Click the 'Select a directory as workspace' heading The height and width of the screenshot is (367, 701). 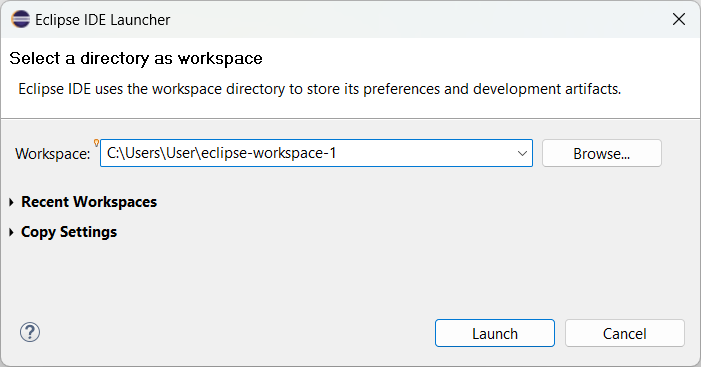136,59
